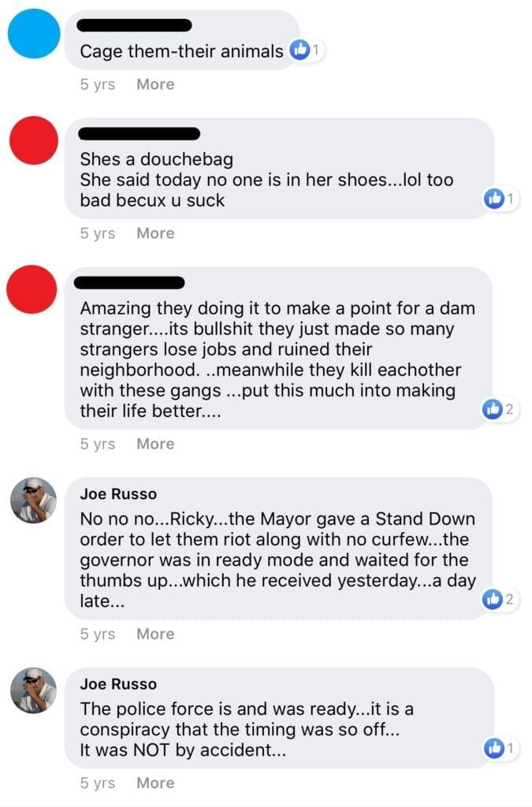Click Joe Russo's photo beside "The police force" comment
Screen dimensions: 532x807
click(x=33, y=690)
